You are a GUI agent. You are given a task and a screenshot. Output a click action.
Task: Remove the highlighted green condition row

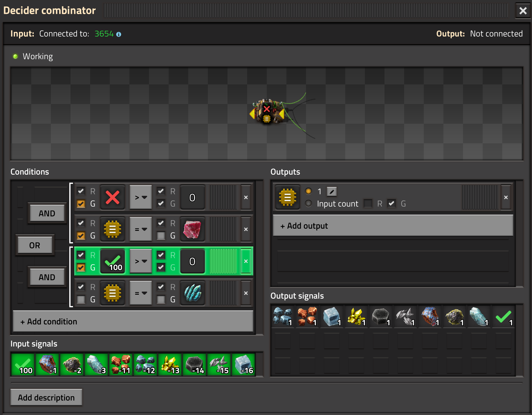click(246, 261)
